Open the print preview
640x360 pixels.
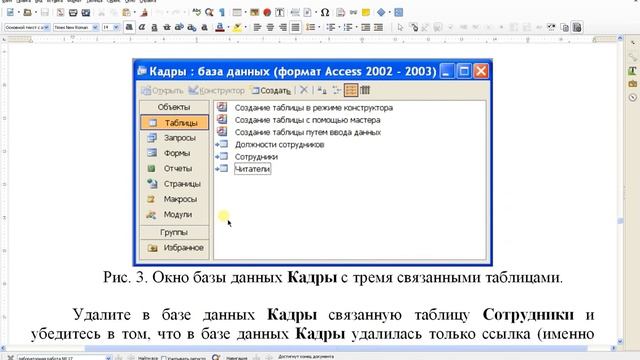coord(86,13)
